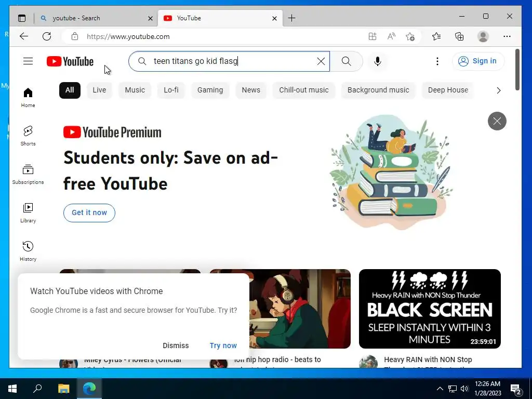532x399 pixels.
Task: Open the YouTube hamburger guide menu
Action: 28,61
